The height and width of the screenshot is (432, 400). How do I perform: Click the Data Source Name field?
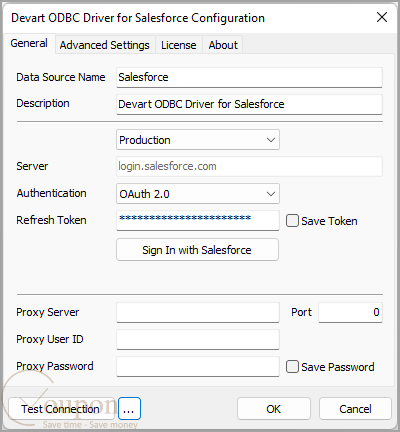pos(249,77)
